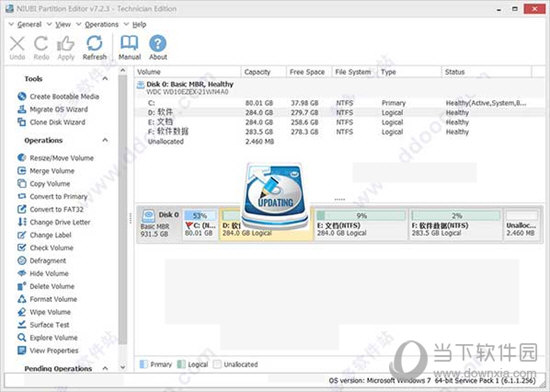This screenshot has width=550, height=392.
Task: Click the OS version status bar text
Action: [x=432, y=380]
